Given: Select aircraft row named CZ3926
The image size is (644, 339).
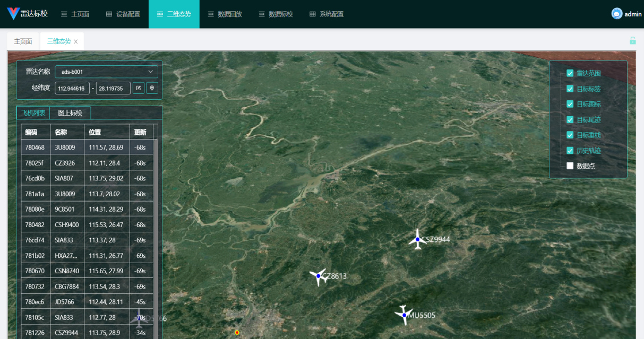Looking at the screenshot, I should point(87,163).
